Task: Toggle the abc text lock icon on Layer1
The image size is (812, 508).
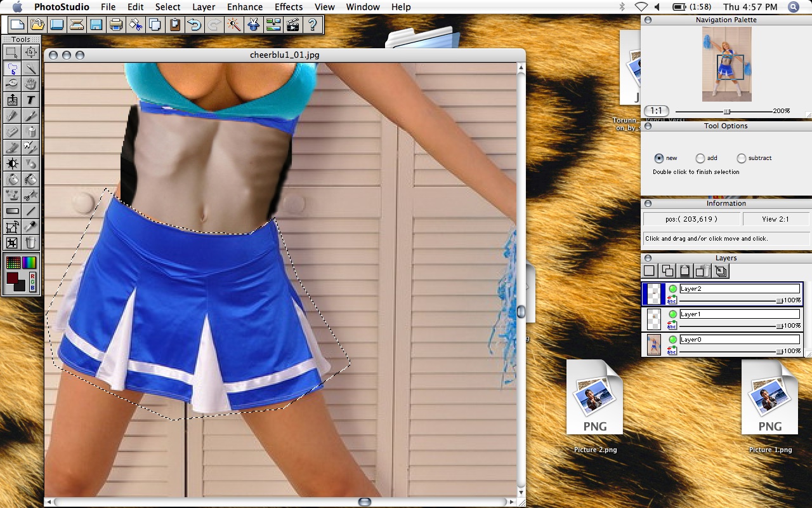Action: coord(672,325)
